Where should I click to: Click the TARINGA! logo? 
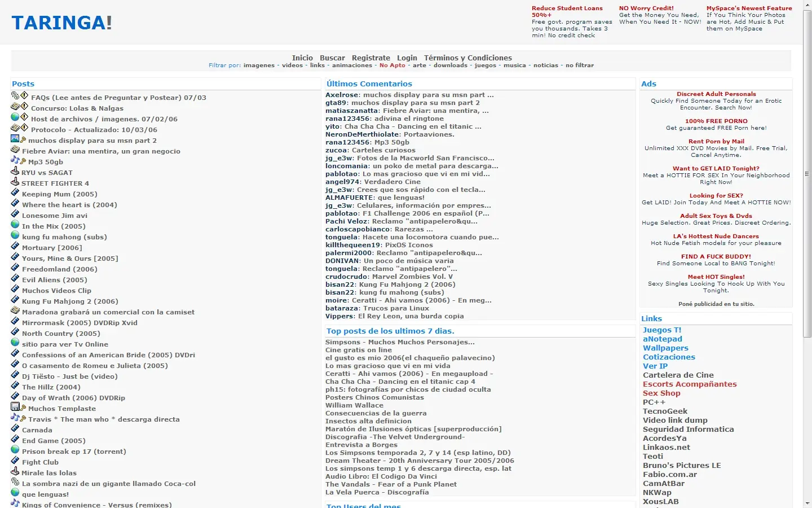click(61, 23)
